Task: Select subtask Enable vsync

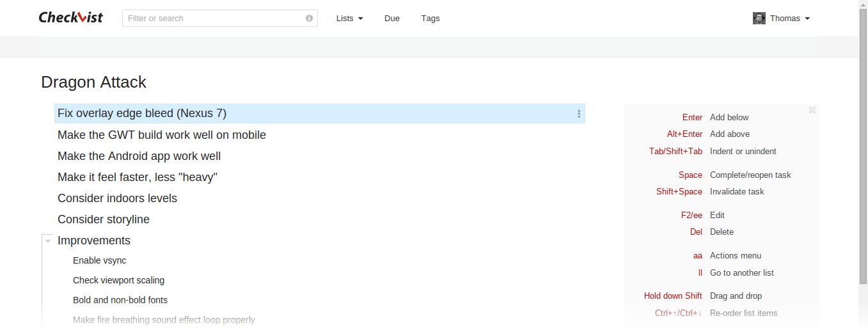Action: coord(99,260)
